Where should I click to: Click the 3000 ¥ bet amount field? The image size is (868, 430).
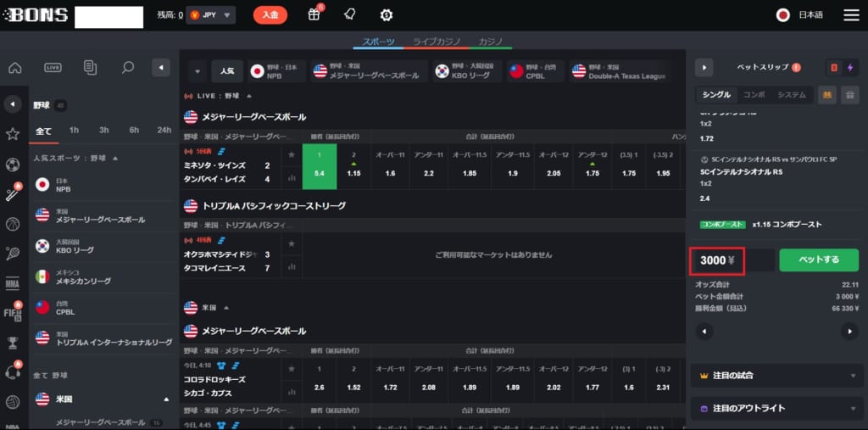pyautogui.click(x=716, y=260)
